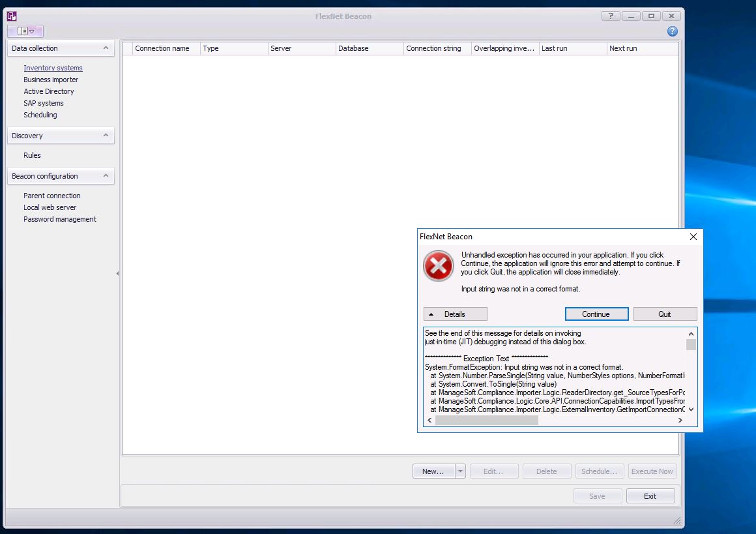Sort by Type column header
This screenshot has width=756, height=534.
click(x=234, y=48)
